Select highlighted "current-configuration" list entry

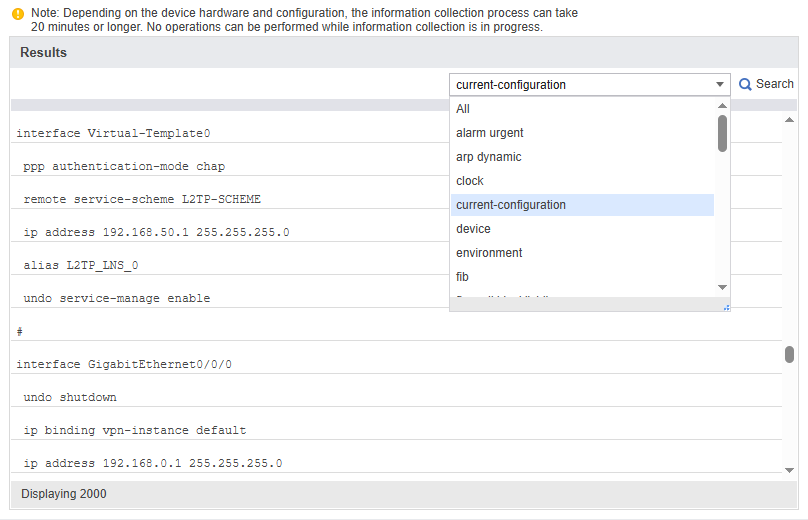(x=510, y=205)
